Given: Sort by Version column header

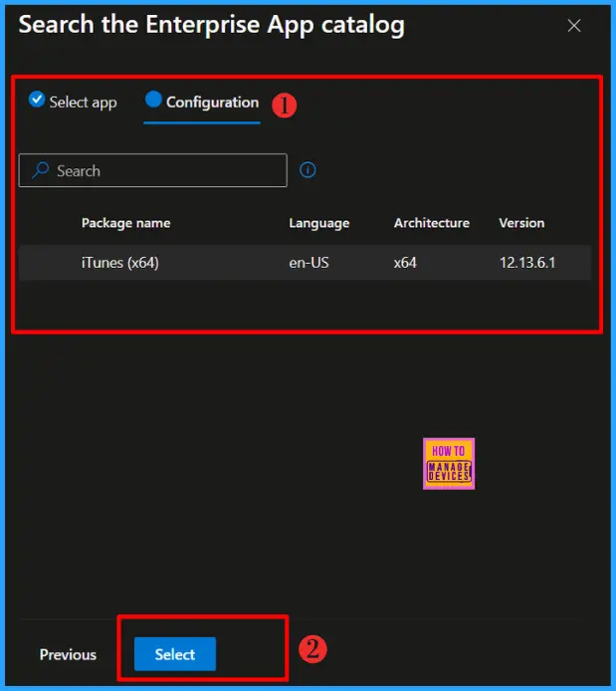Looking at the screenshot, I should tap(521, 223).
